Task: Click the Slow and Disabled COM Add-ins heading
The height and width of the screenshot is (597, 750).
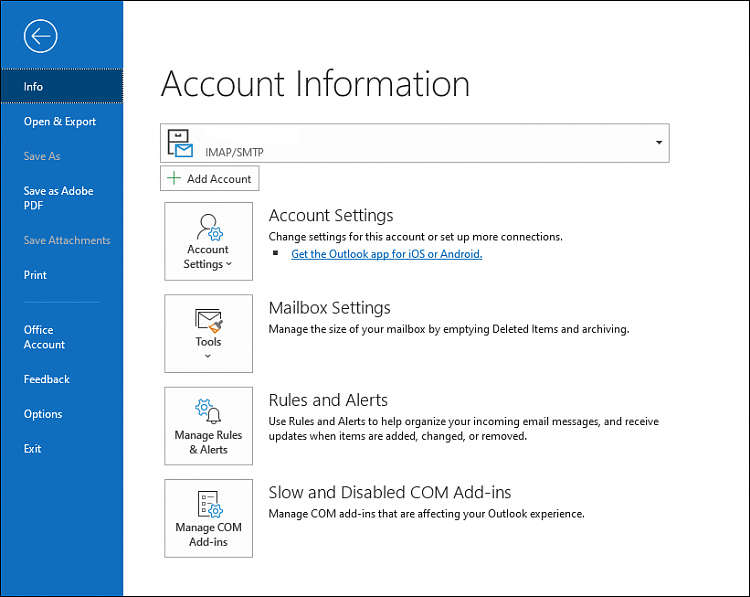Action: pos(390,492)
